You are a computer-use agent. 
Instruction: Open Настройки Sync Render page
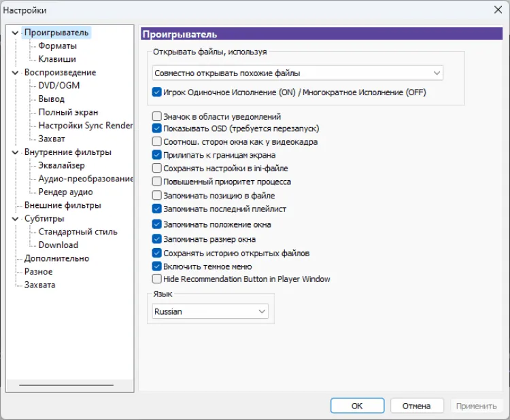click(85, 126)
